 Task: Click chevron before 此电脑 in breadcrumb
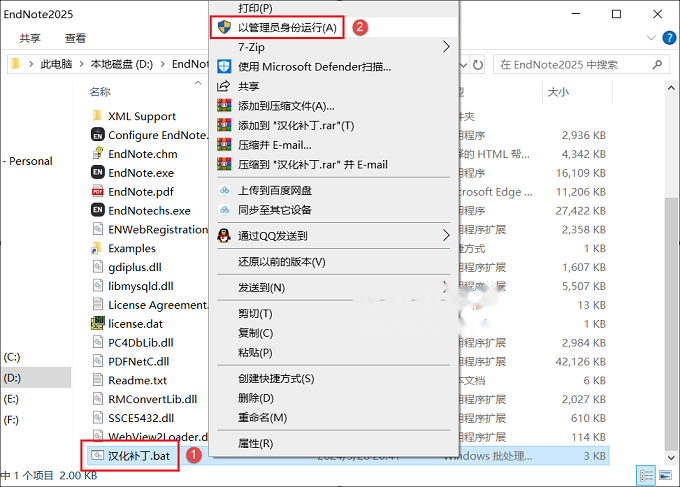click(31, 64)
